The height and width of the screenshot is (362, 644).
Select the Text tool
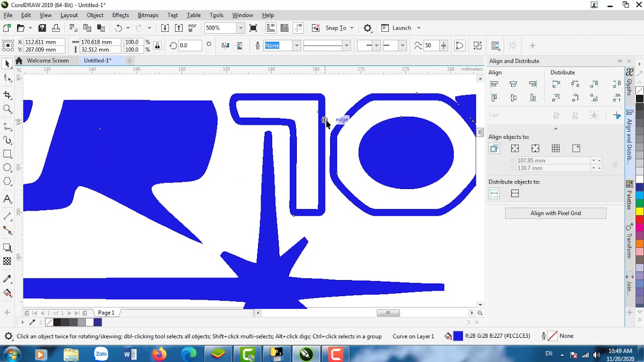(7, 199)
